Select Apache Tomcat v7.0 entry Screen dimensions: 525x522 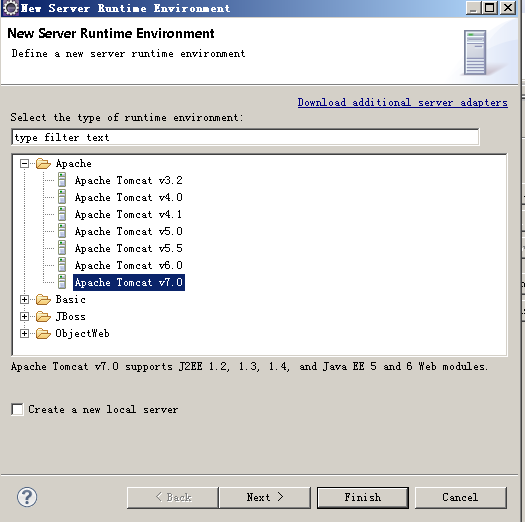pyautogui.click(x=129, y=282)
